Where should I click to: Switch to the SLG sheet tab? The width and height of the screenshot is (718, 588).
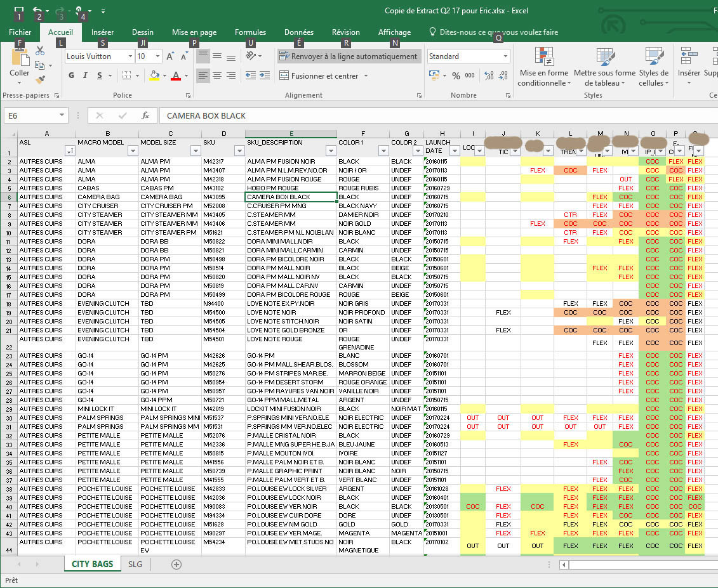[135, 564]
